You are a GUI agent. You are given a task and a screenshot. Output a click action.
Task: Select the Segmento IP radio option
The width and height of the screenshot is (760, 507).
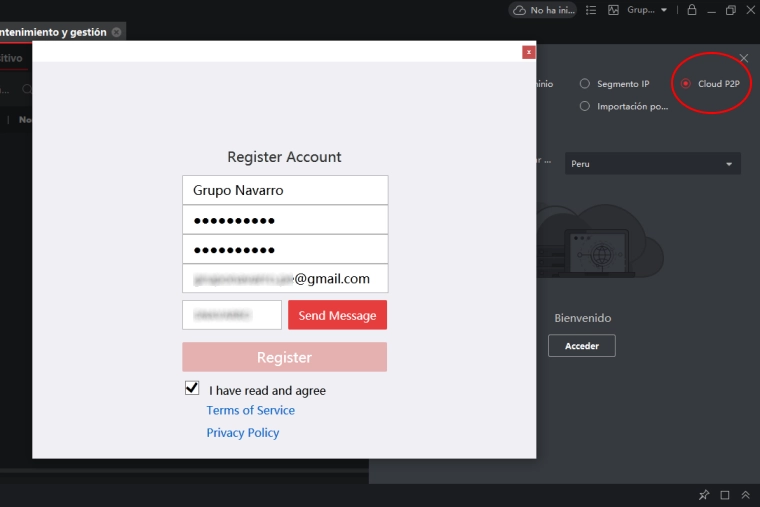tap(585, 84)
